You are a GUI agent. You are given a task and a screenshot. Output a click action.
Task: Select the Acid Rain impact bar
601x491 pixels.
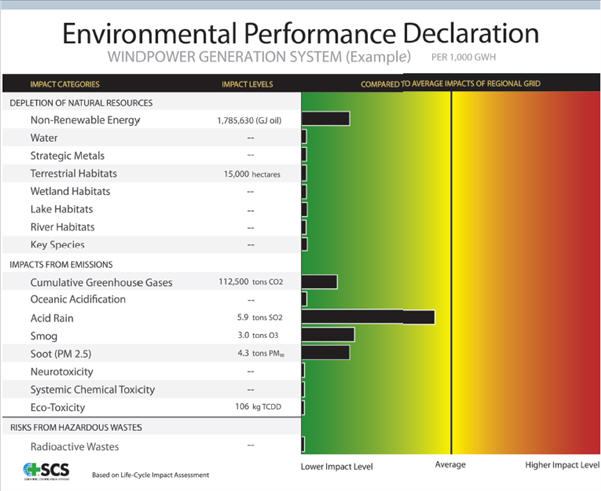pos(367,317)
